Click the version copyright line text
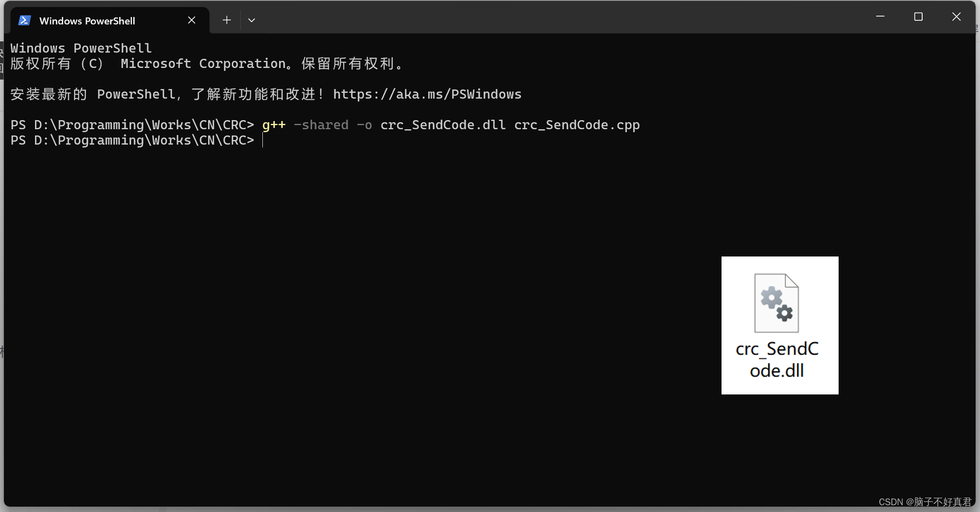 206,64
